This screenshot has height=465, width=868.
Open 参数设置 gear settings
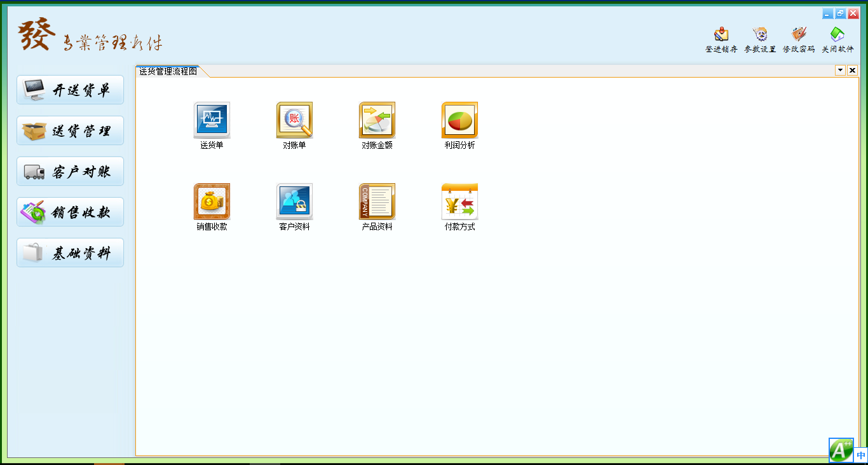(x=760, y=39)
